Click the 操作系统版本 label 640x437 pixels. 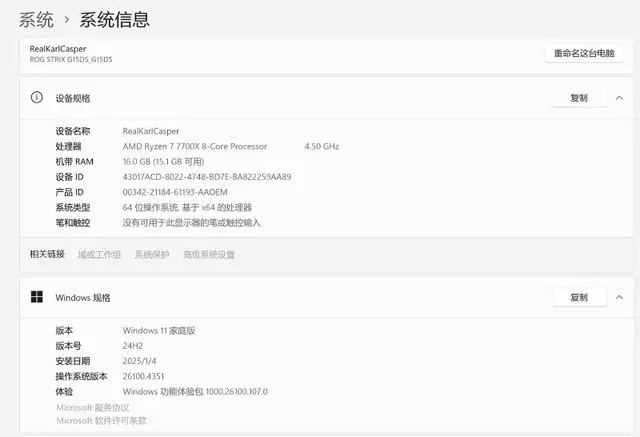[x=81, y=376]
